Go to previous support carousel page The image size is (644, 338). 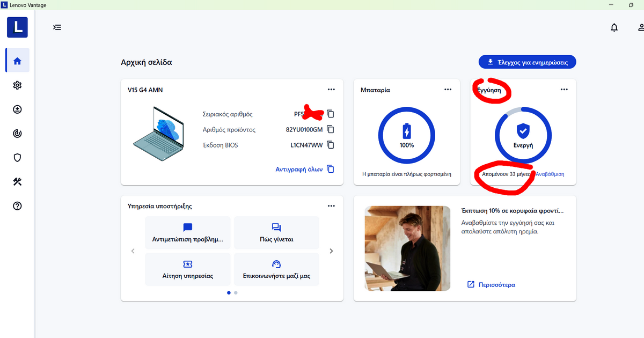pyautogui.click(x=133, y=251)
